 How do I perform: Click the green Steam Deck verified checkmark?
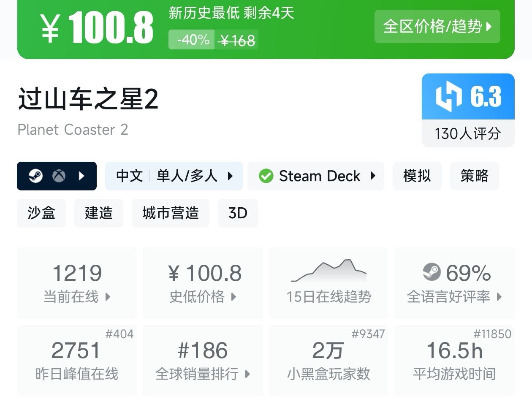click(266, 176)
